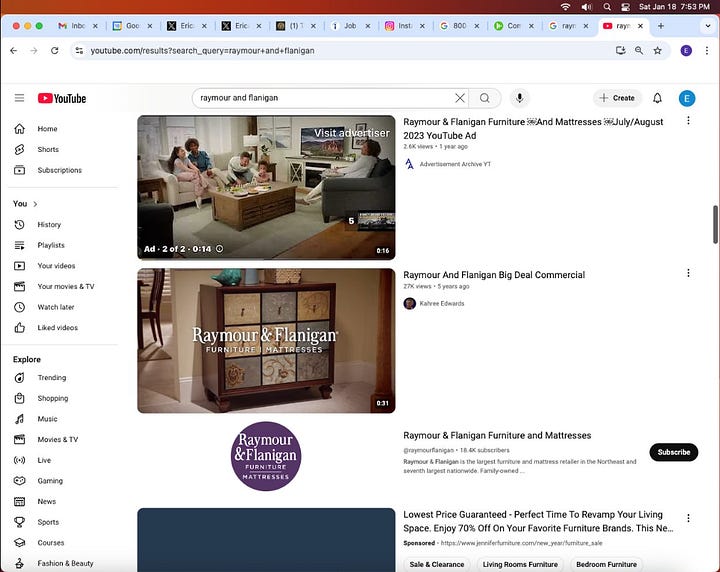Open a new browser tab
720x572 pixels.
[660, 26]
